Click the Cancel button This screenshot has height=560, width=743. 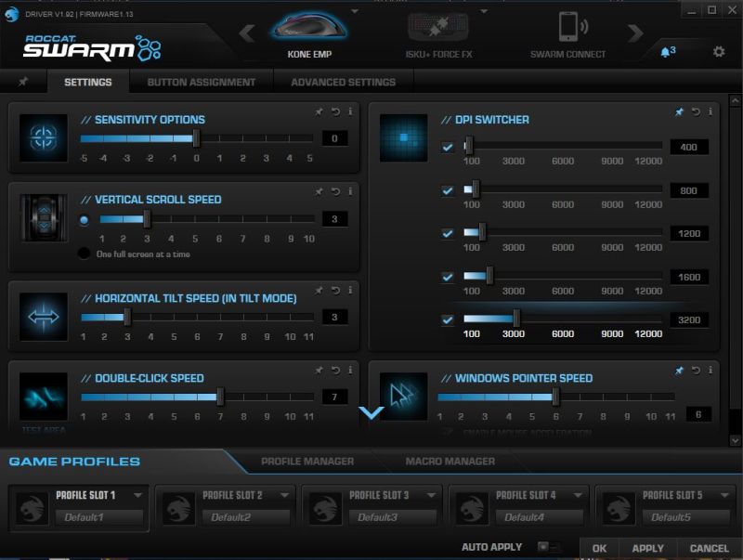click(710, 548)
